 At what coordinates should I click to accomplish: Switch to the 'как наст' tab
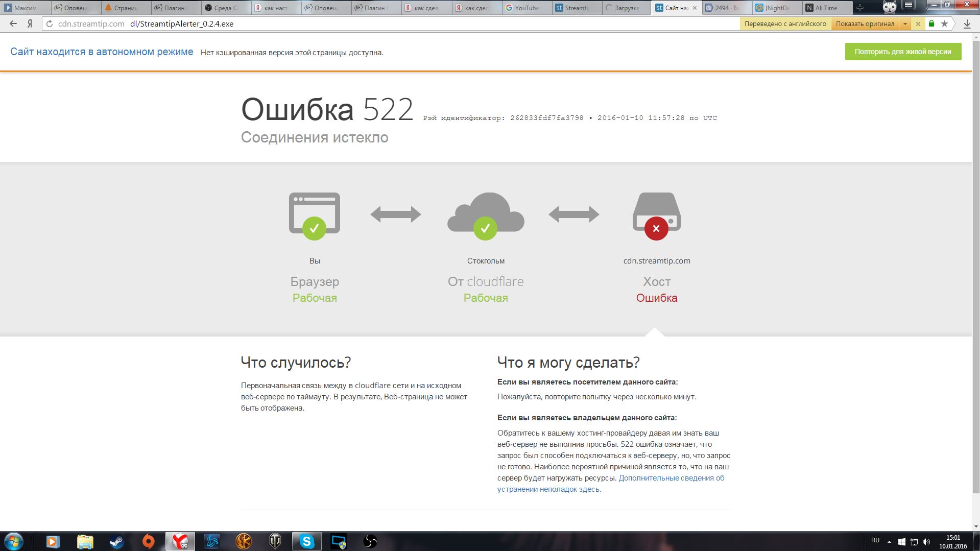click(276, 8)
